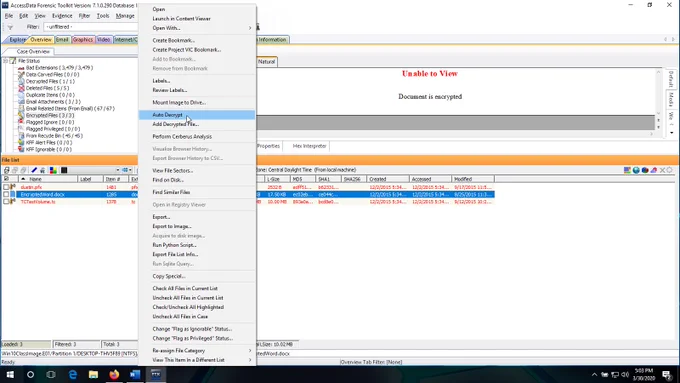Click the From Recycle Bin icon
The height and width of the screenshot is (383, 680).
pyautogui.click(x=21, y=136)
